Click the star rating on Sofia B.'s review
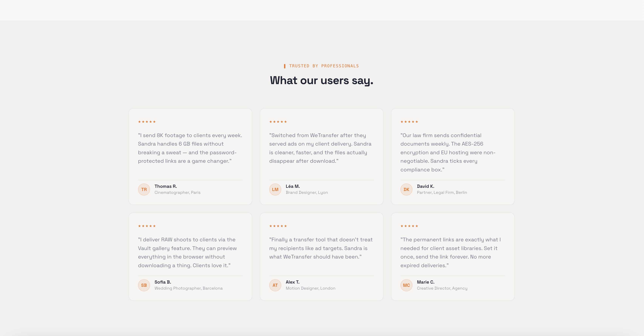The image size is (644, 336). tap(147, 226)
